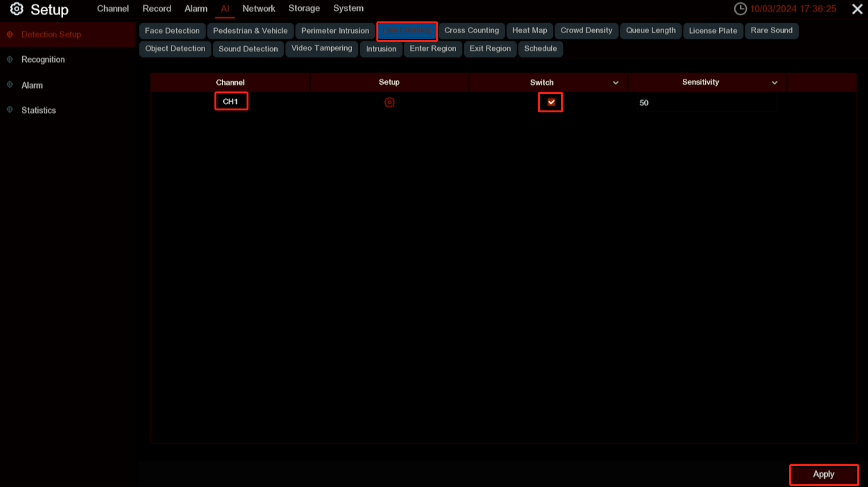Expand the Sensitivity column dropdown arrow
The image size is (868, 487).
coord(775,83)
